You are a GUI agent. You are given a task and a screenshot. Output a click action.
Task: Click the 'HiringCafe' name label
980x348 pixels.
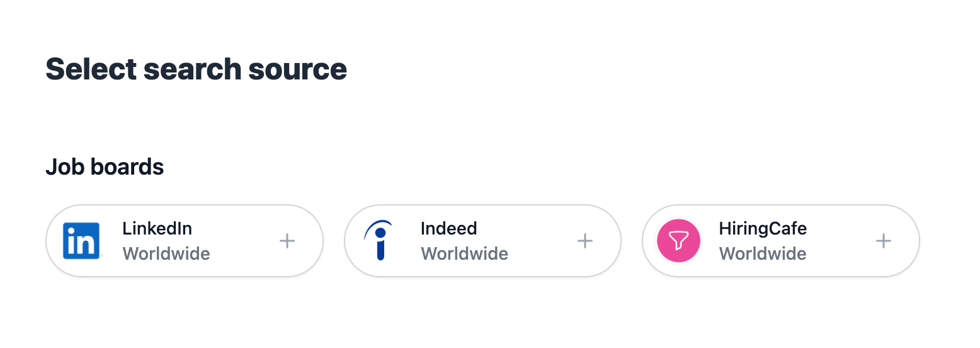(x=763, y=228)
